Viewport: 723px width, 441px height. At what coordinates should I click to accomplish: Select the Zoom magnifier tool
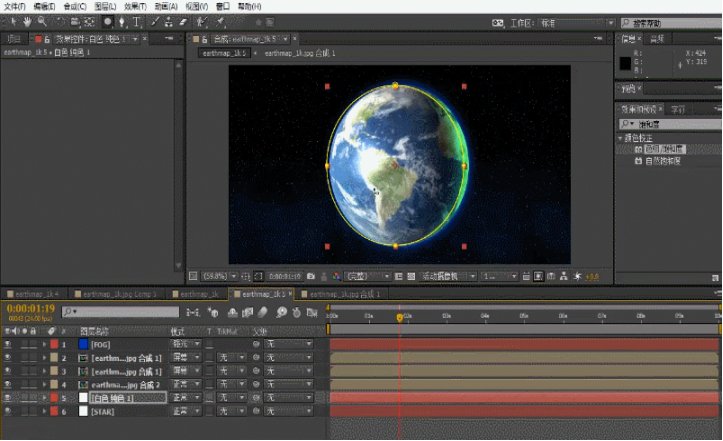click(41, 21)
